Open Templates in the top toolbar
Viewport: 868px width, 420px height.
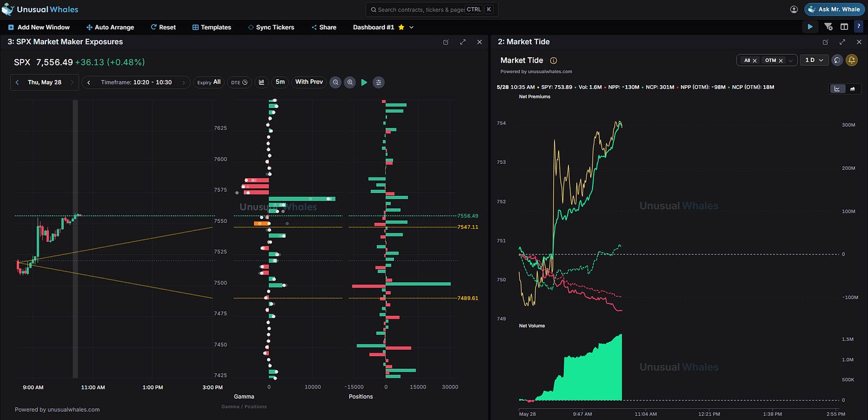212,27
